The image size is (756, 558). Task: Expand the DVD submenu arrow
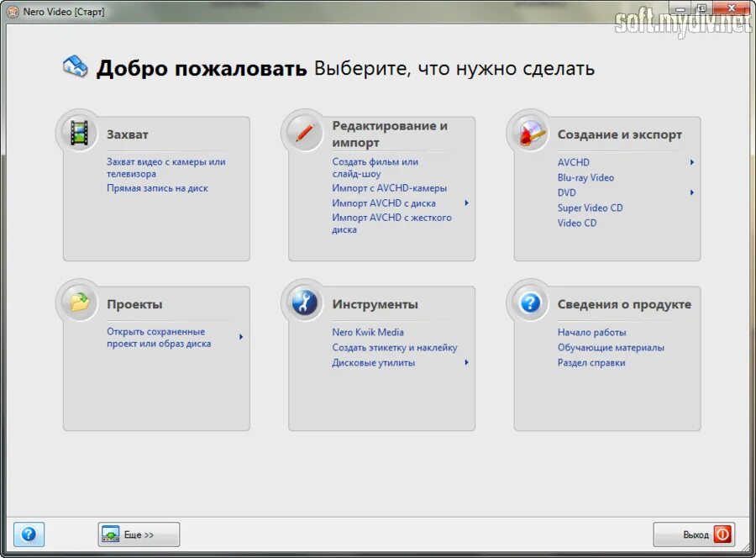(692, 193)
